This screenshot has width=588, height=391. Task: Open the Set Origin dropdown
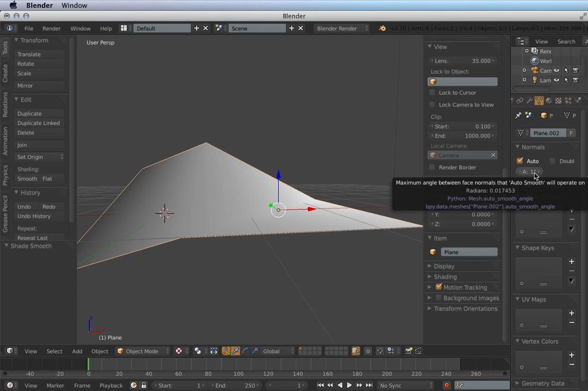click(x=39, y=157)
